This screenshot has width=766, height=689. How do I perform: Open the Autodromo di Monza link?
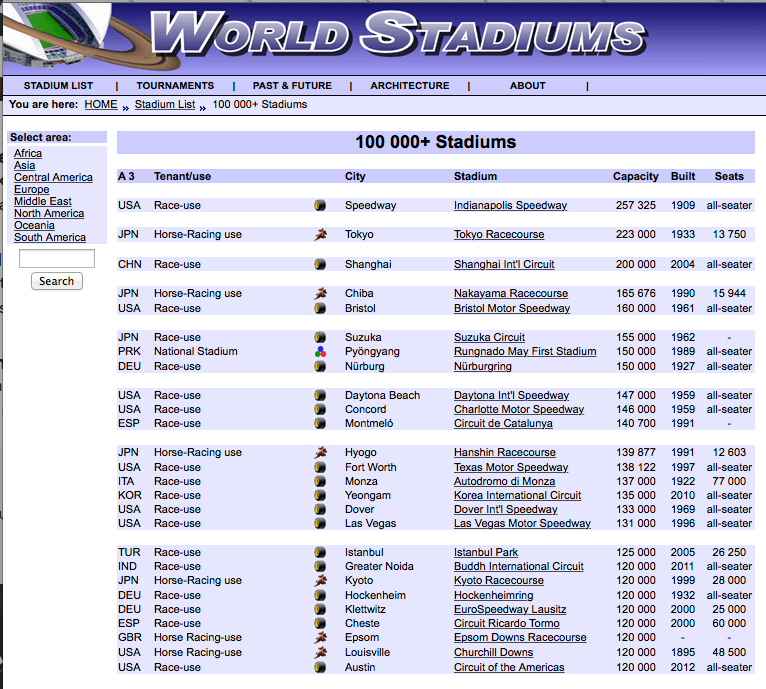pyautogui.click(x=505, y=481)
